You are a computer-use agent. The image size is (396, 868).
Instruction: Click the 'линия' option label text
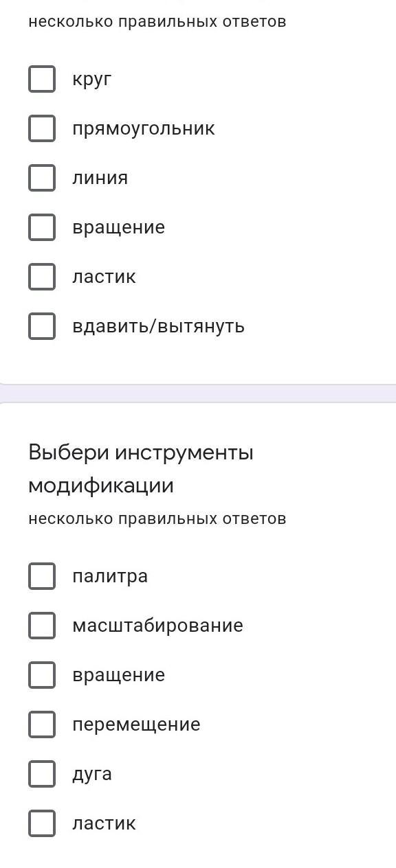pos(100,179)
